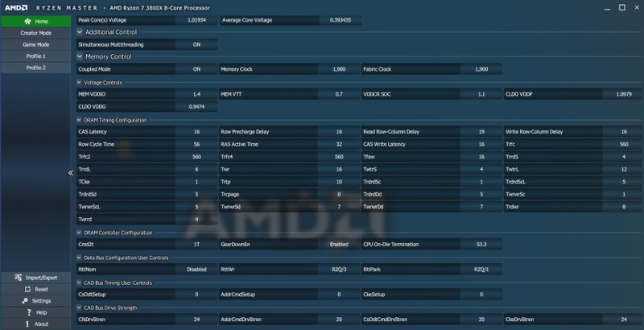Click the Row Cycle Time value 56

click(196, 144)
